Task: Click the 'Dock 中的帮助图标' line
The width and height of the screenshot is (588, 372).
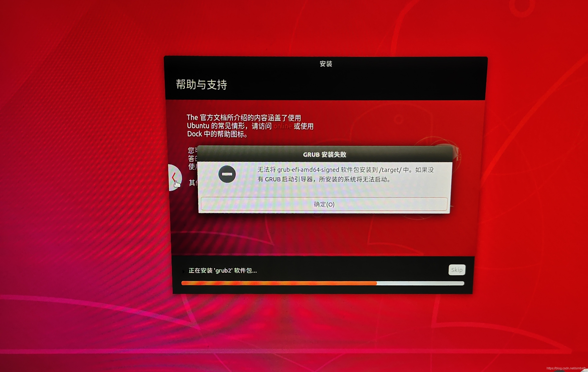Action: 217,134
